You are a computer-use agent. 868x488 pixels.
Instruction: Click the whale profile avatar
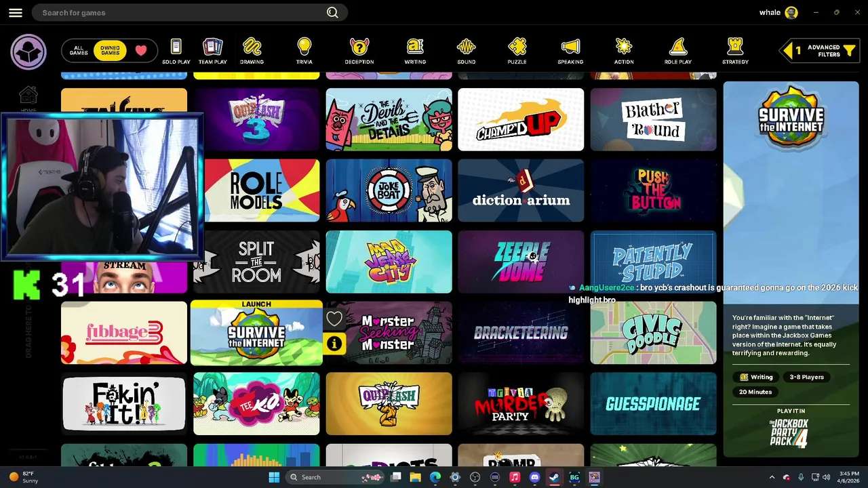[791, 13]
